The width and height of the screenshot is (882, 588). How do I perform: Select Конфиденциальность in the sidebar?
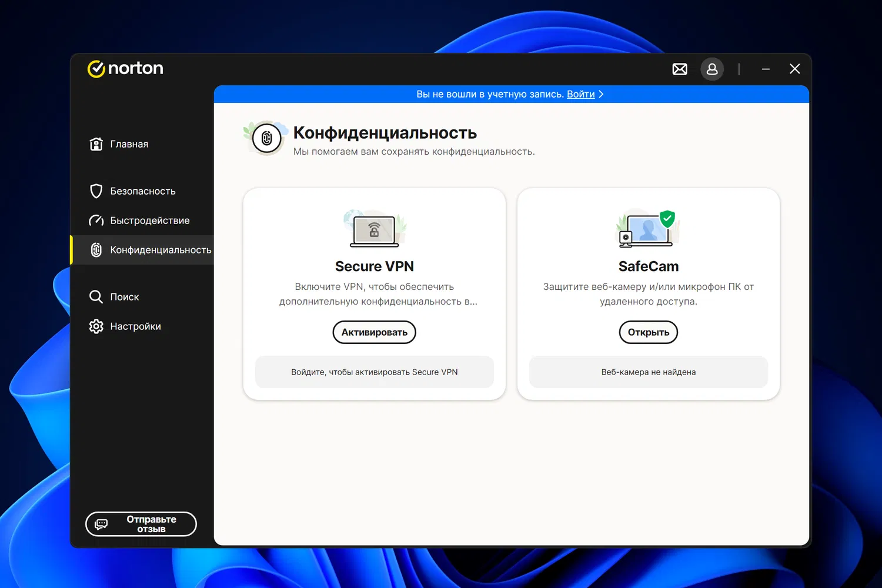[x=142, y=250]
